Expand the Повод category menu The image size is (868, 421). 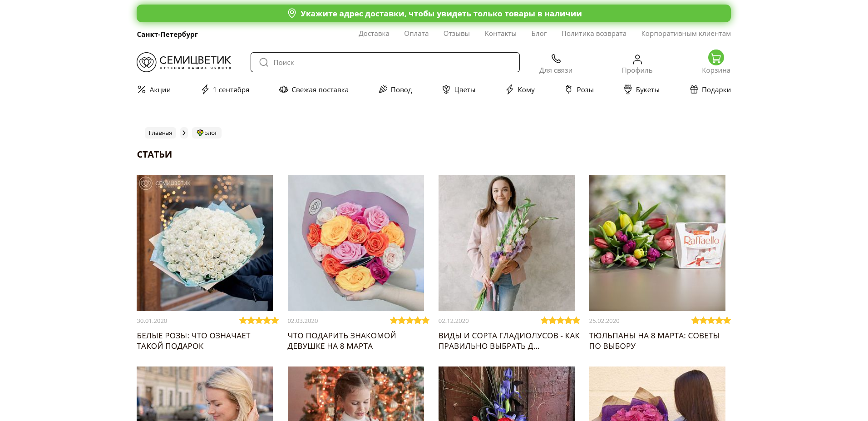[x=395, y=90]
